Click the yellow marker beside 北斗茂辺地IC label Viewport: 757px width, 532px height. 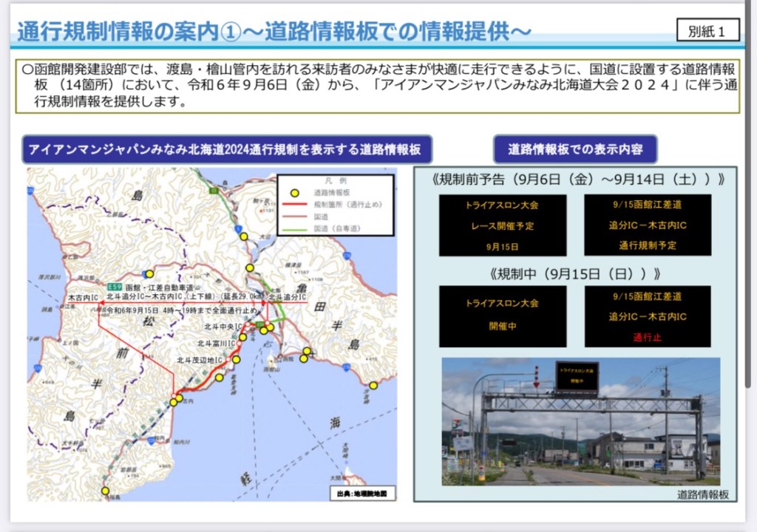(x=237, y=360)
